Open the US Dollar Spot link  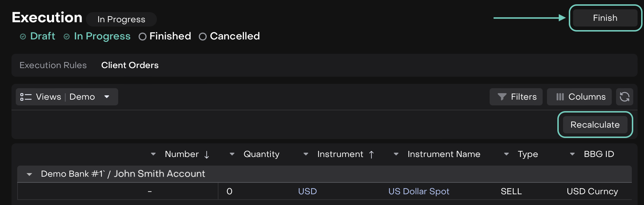pyautogui.click(x=419, y=191)
